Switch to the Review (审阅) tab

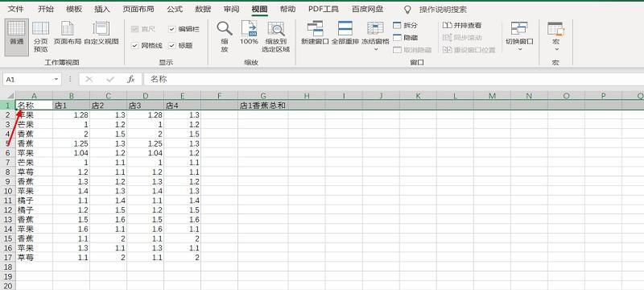[231, 9]
